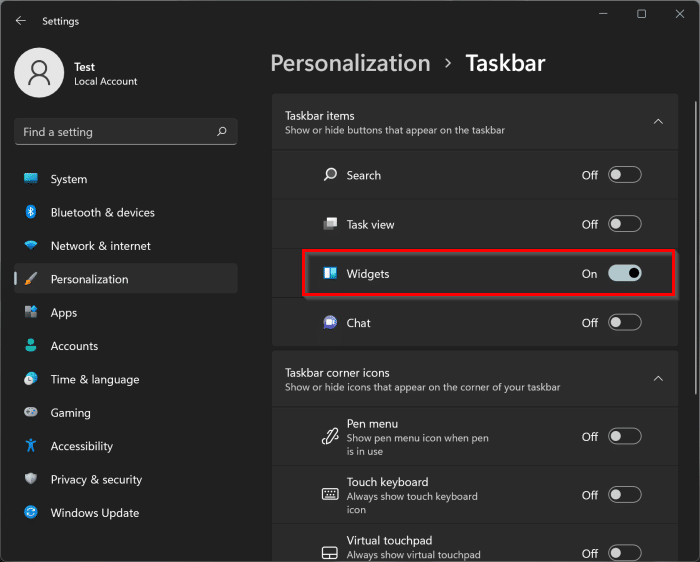
Task: Click the Find a setting search box
Action: (x=115, y=131)
